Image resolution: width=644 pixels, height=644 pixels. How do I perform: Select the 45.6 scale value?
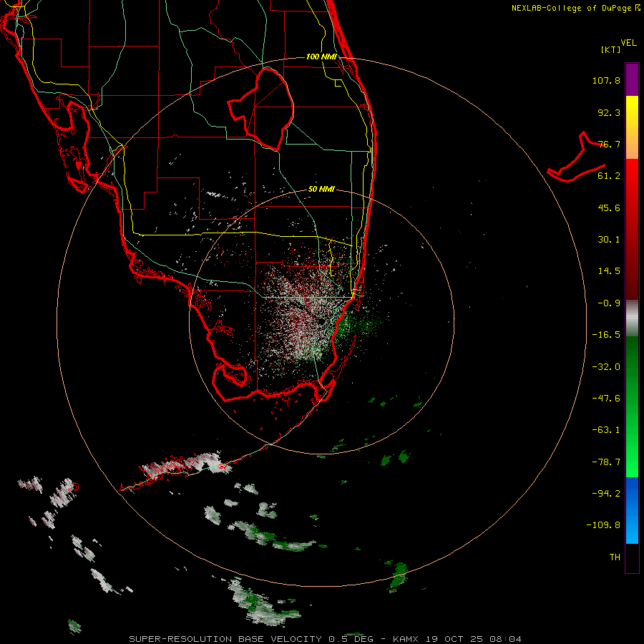(609, 208)
